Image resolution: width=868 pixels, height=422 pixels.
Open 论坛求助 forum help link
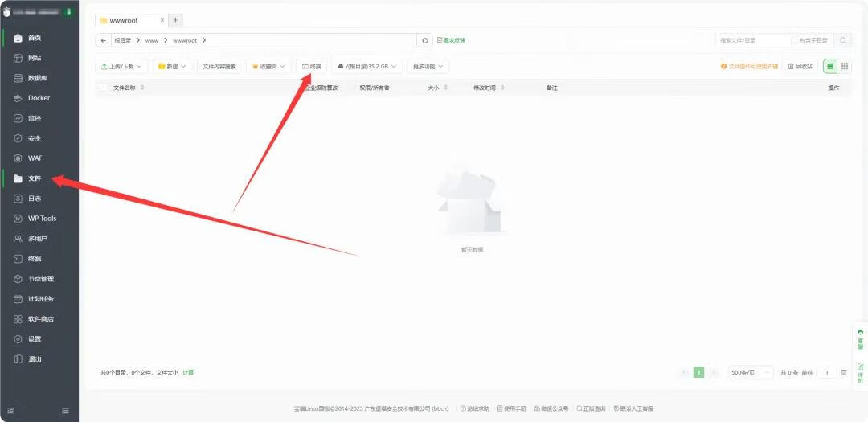474,408
